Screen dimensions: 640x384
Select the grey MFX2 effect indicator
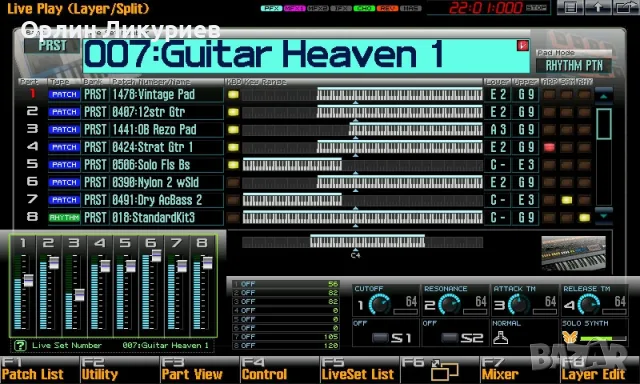click(318, 8)
